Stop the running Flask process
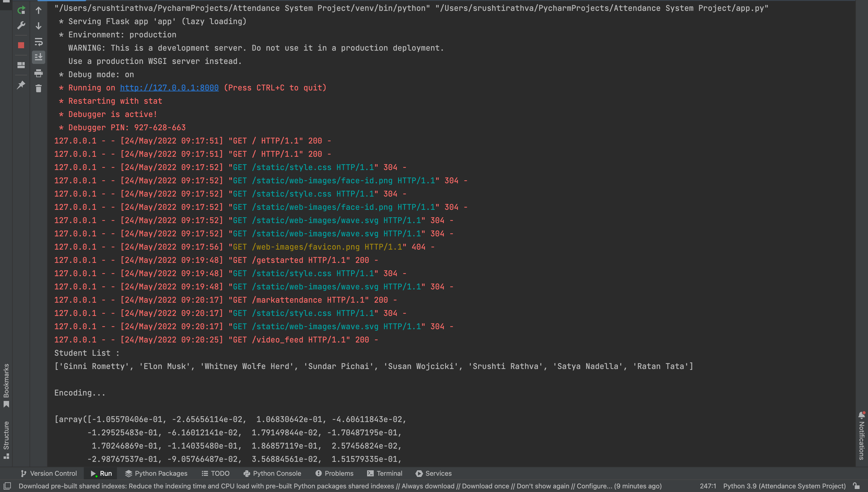The width and height of the screenshot is (868, 492). 21,45
